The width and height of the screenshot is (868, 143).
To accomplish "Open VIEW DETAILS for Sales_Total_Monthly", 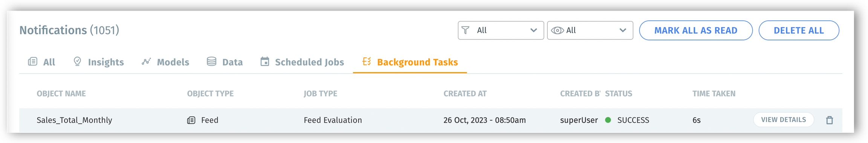I will click(x=784, y=120).
